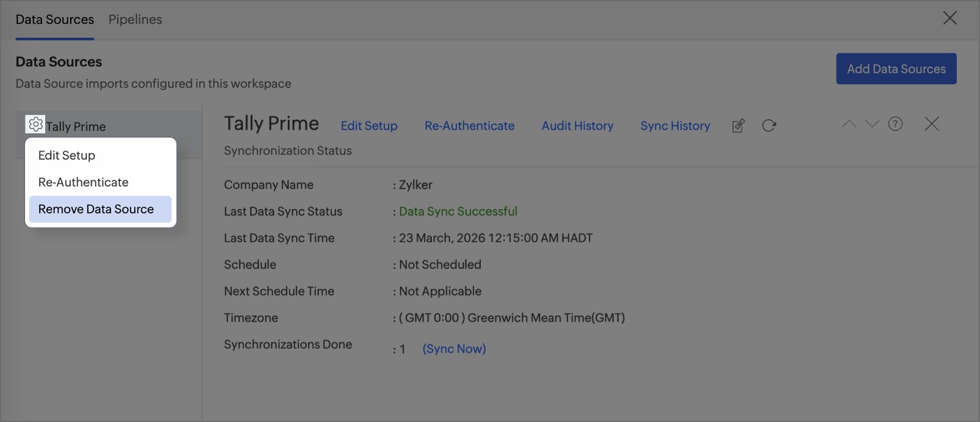Click the refresh sync icon
This screenshot has width=980, height=422.
(769, 126)
